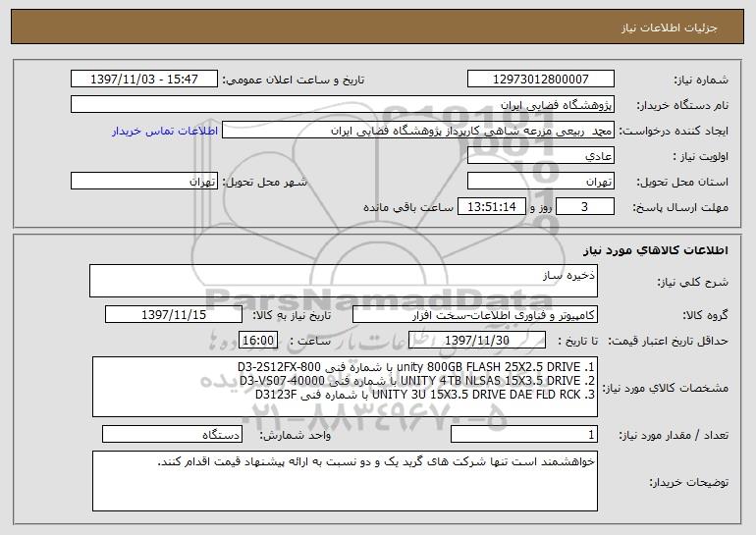Click the label تاریخ نیاز به کالا
Viewport: 756px width, 535px height.
click(292, 315)
